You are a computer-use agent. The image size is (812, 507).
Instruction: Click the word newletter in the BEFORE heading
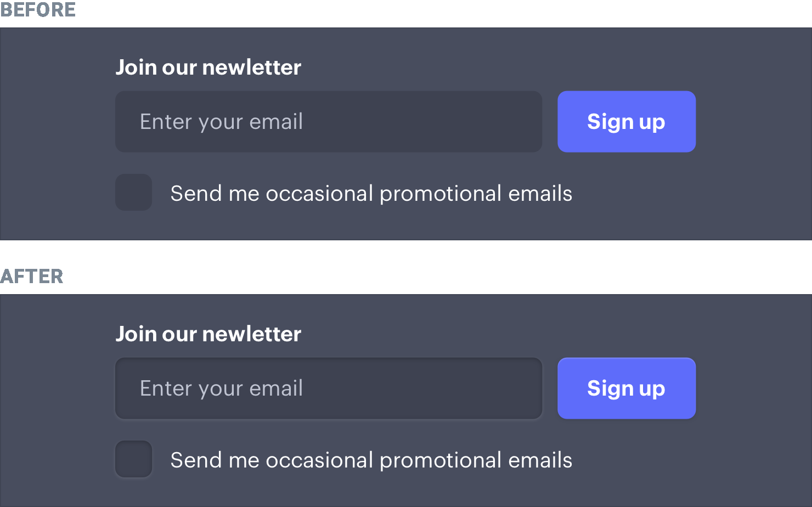(x=252, y=67)
